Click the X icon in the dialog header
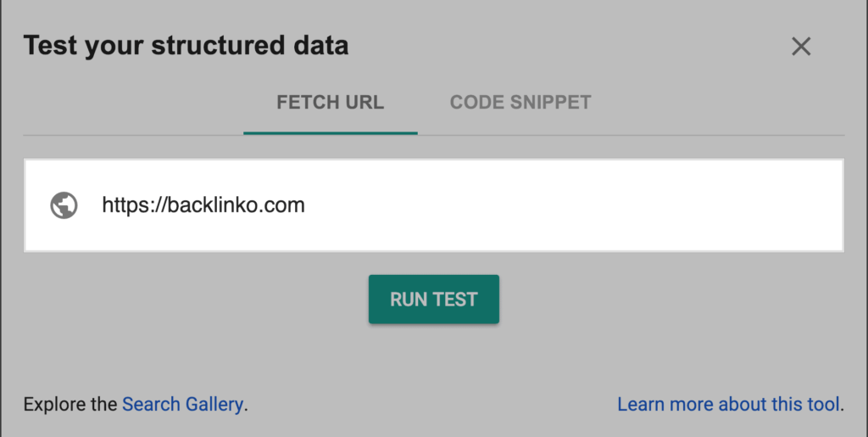Screen dimensions: 868x437 click(x=801, y=47)
